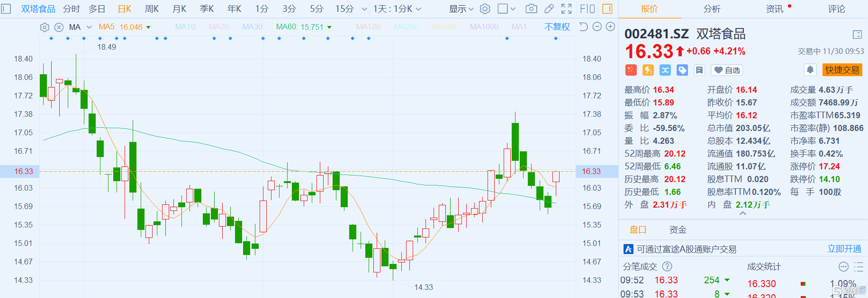Viewport: 868px width, 298px height.
Task: Take a chart screenshot with camera icon
Action: [532, 9]
